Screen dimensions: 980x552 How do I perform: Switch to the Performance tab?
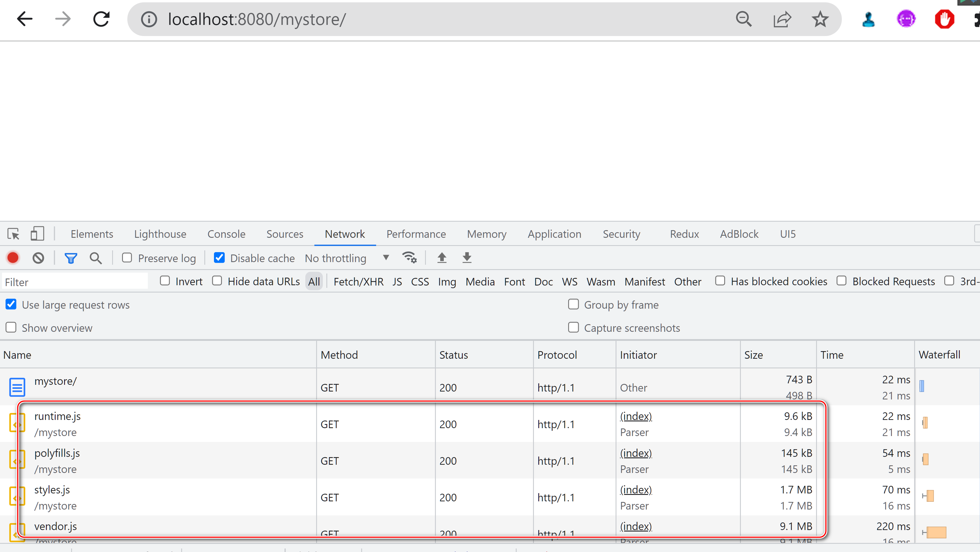click(x=416, y=234)
